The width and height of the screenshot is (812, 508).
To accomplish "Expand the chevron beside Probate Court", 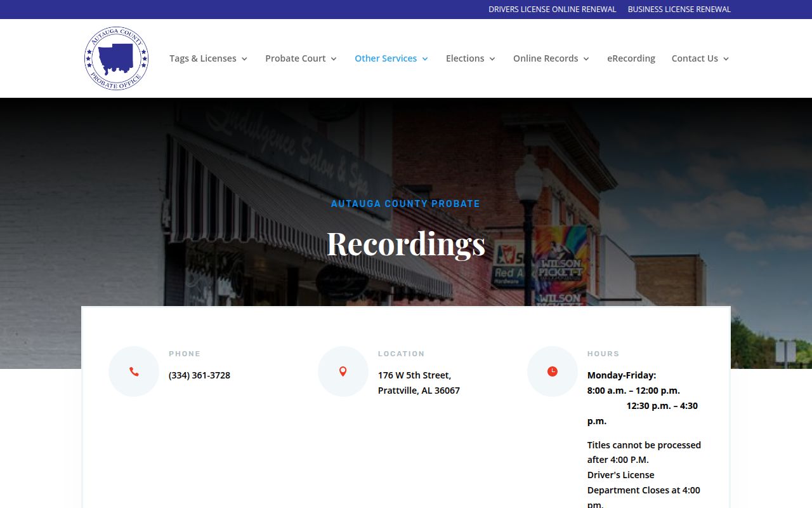I will pyautogui.click(x=334, y=59).
